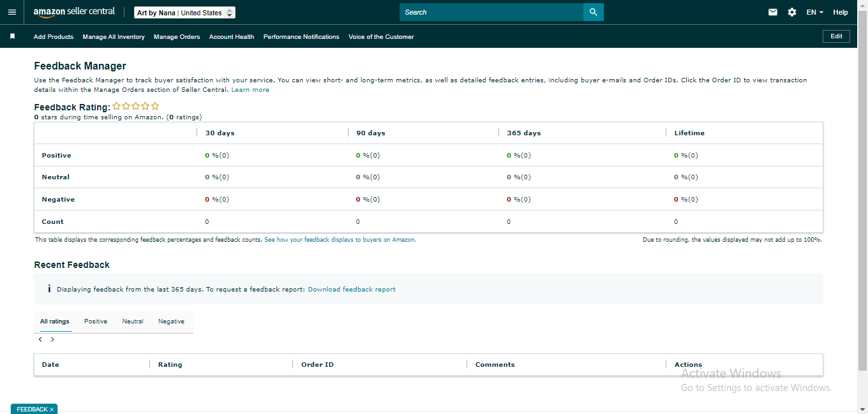The image size is (868, 414).
Task: Click the Lifetime column header
Action: (x=689, y=133)
